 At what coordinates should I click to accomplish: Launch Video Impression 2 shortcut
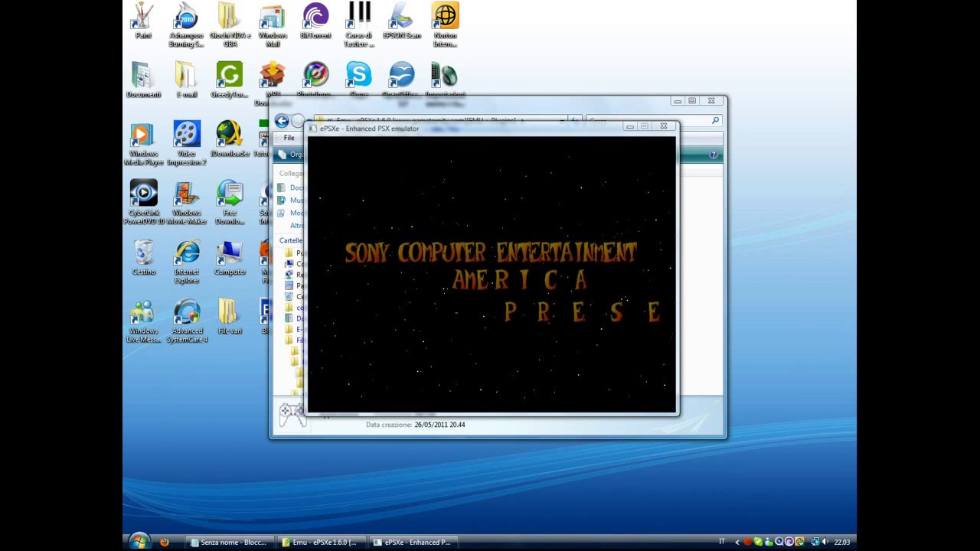pyautogui.click(x=186, y=144)
